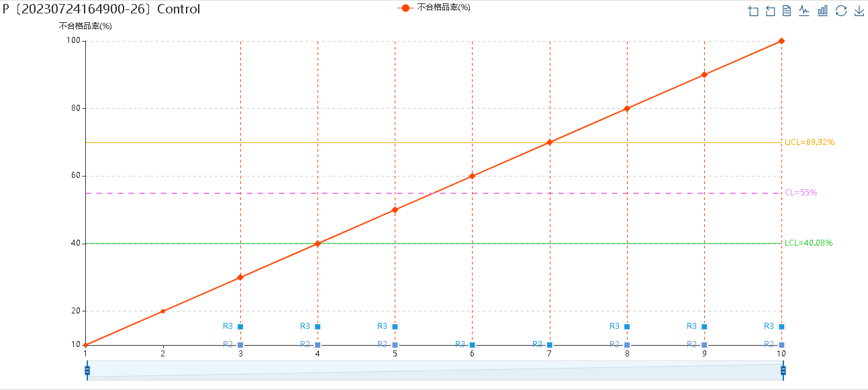
Task: Click the R3 marker above sample 9
Action: click(704, 327)
